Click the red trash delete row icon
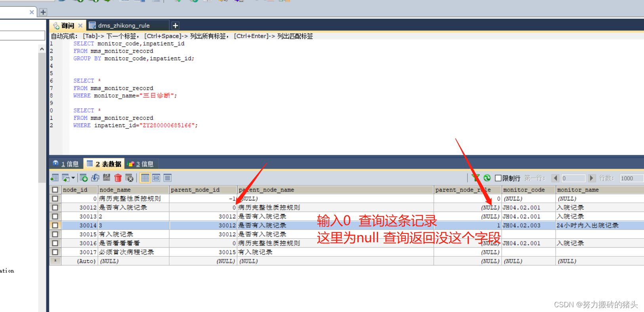644x312 pixels. (118, 178)
